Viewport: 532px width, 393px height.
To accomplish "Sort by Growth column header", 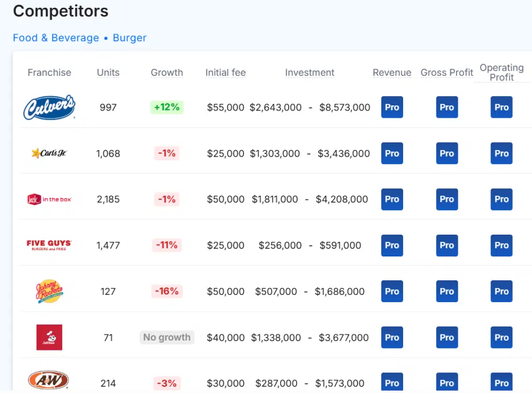I will pyautogui.click(x=167, y=73).
